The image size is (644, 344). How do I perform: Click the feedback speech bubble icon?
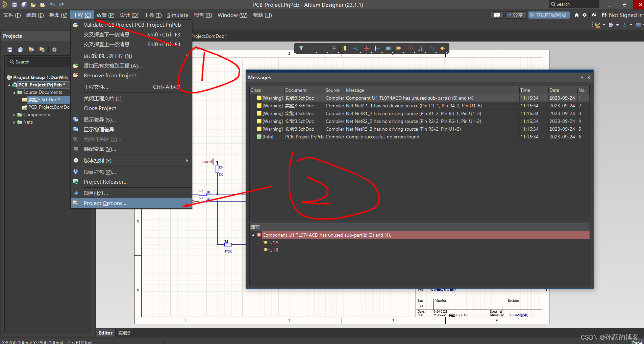tap(497, 15)
